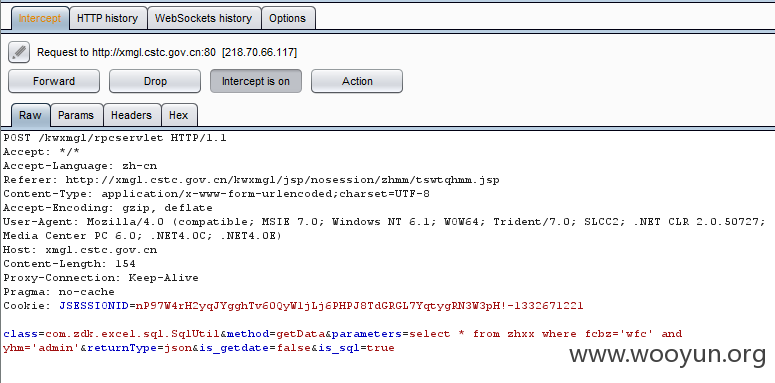
Task: Click the Media Center PC 6.0 line
Action: tap(142, 236)
